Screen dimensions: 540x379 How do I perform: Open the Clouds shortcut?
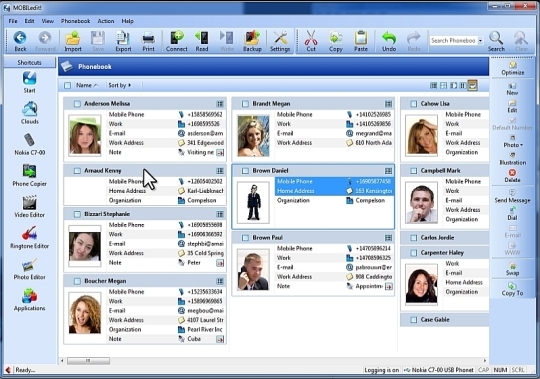pyautogui.click(x=29, y=113)
